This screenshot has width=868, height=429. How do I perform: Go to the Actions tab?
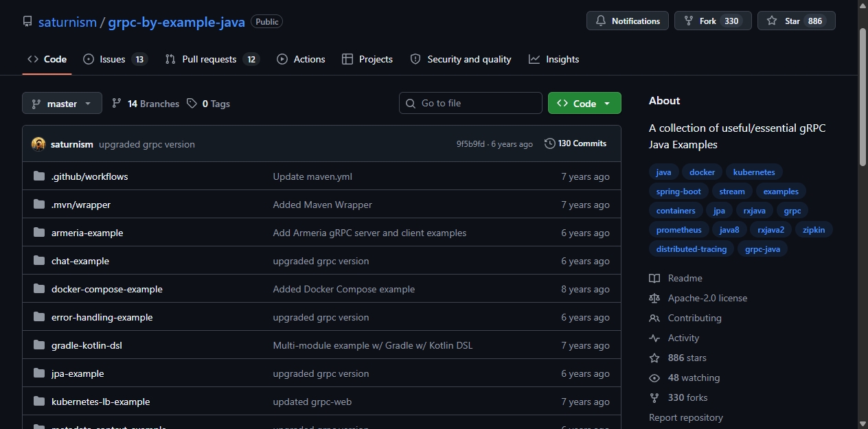point(301,59)
